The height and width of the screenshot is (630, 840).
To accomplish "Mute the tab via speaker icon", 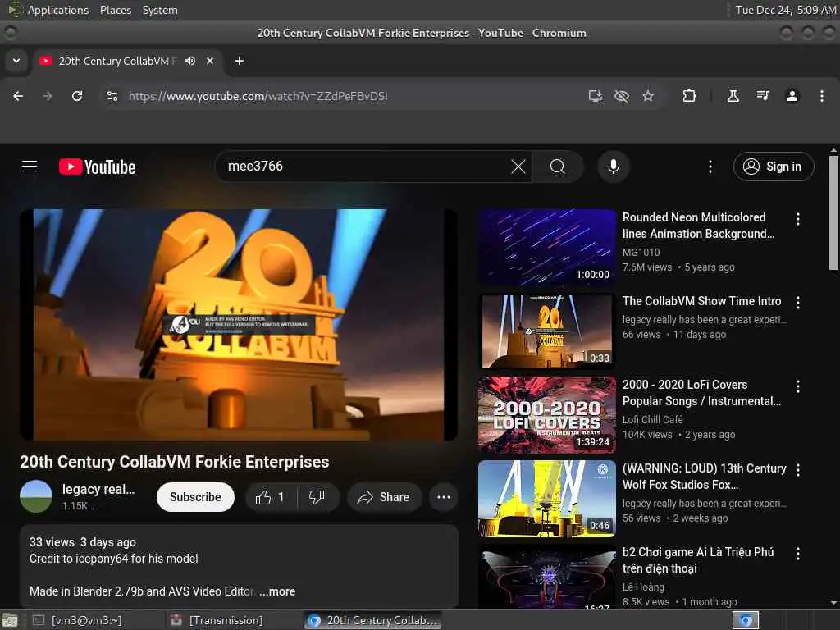I will point(190,61).
